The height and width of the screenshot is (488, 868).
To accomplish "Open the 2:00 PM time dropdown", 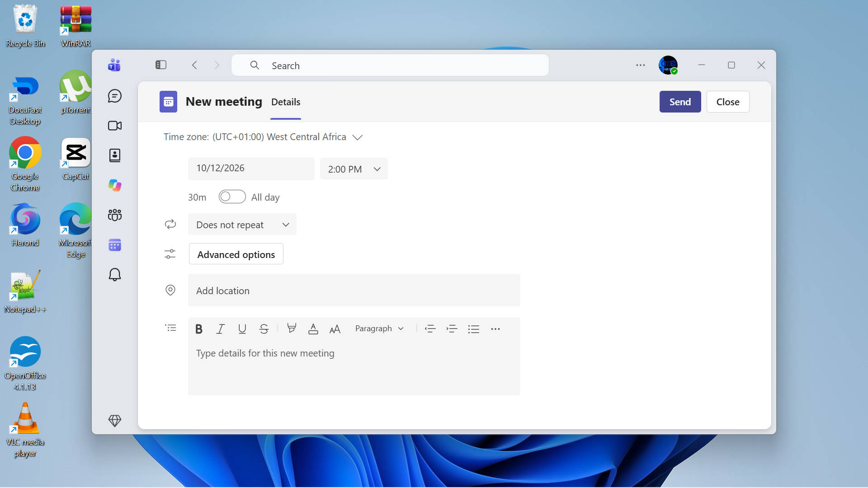I will [354, 169].
